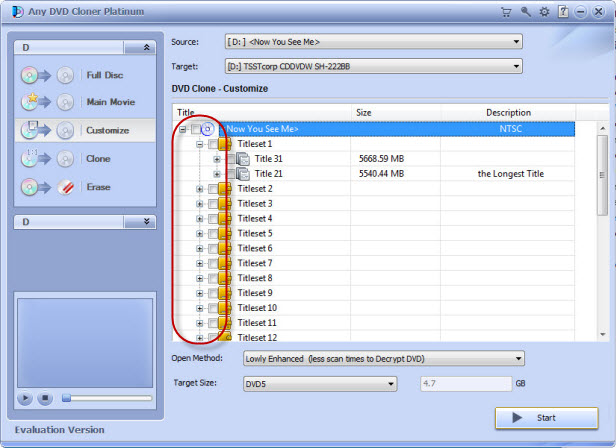Click the preview seek slider handle
The width and height of the screenshot is (616, 448).
click(x=66, y=398)
